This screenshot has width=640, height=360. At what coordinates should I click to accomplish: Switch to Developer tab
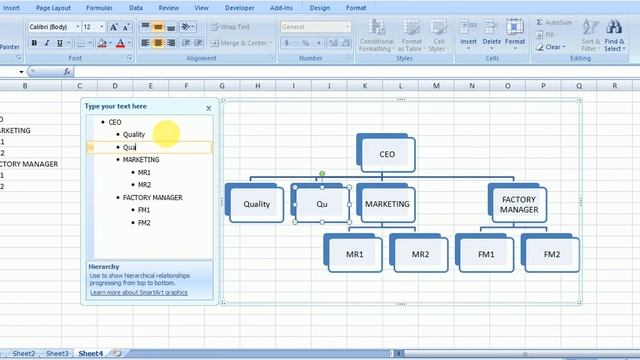pos(240,8)
